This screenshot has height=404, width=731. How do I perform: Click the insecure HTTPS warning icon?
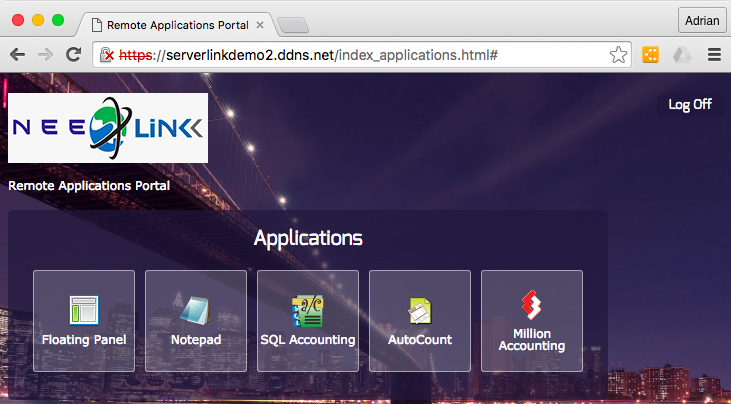point(107,55)
